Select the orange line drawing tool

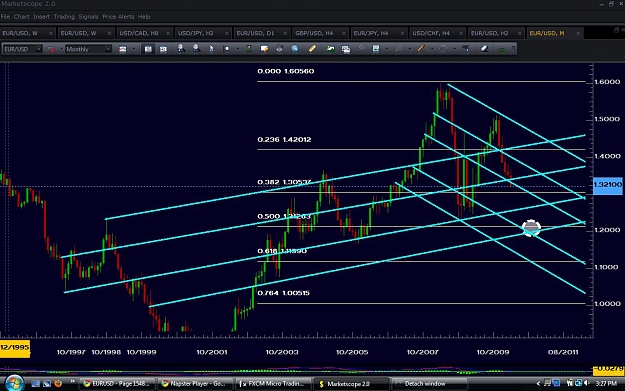click(421, 49)
